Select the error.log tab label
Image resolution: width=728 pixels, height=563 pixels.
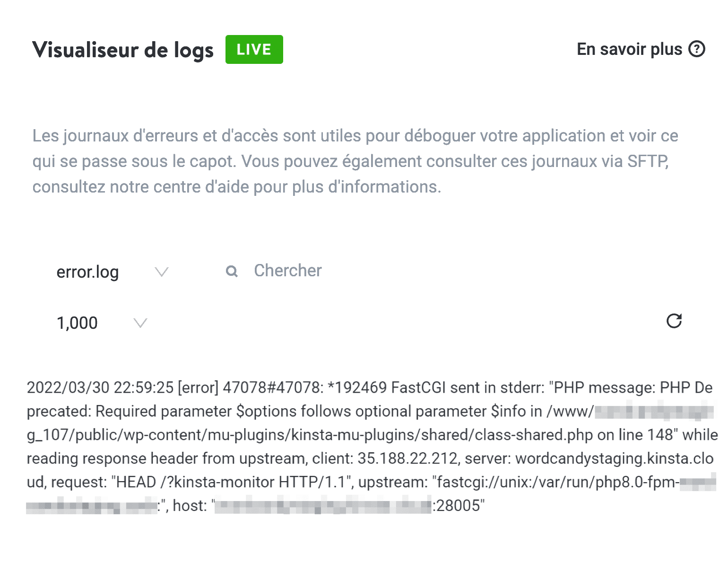click(87, 272)
